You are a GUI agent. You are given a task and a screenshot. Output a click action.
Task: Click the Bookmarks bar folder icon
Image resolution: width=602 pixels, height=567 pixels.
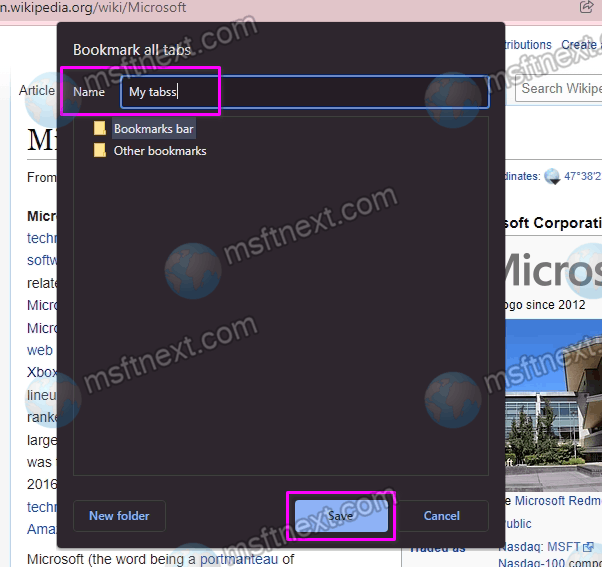(x=99, y=129)
